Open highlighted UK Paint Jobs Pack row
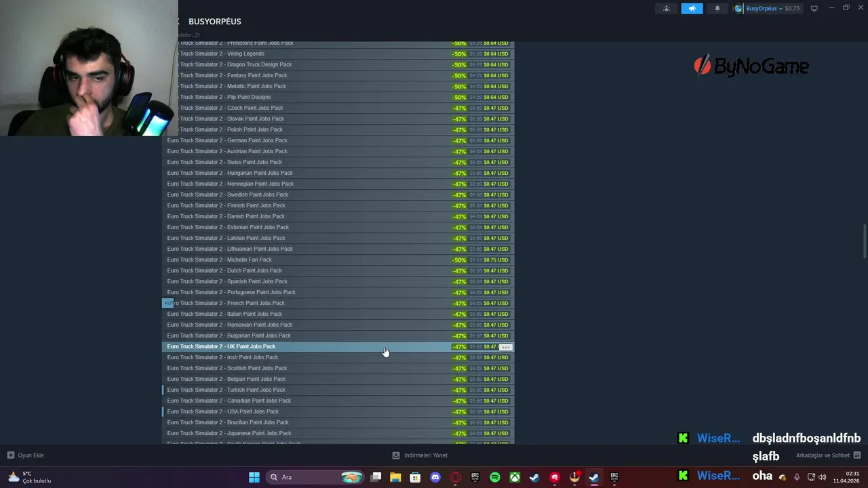This screenshot has height=488, width=868. 338,347
